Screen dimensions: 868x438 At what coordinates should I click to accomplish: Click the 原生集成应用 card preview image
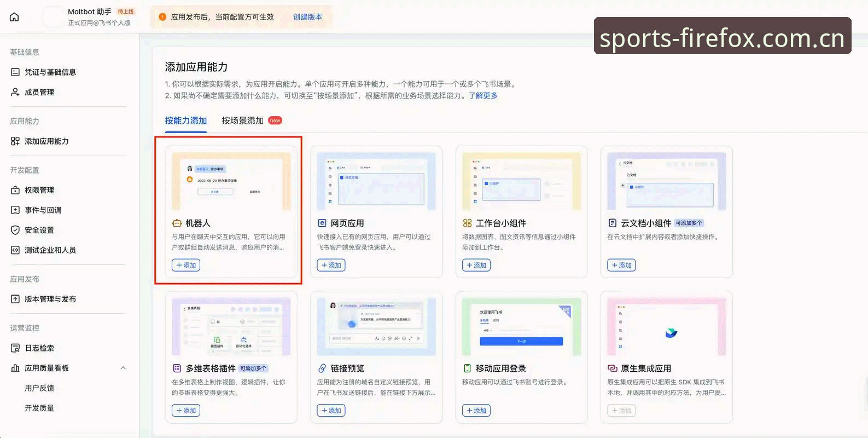667,326
